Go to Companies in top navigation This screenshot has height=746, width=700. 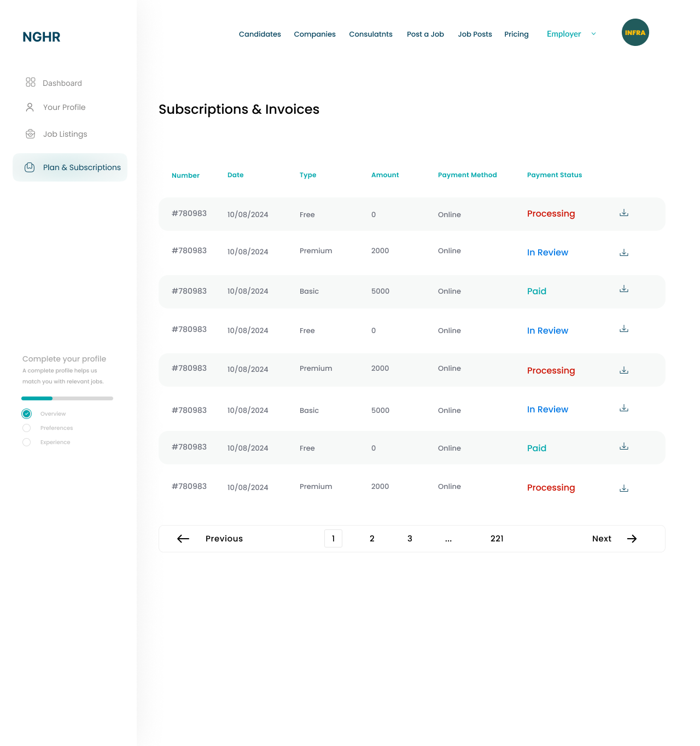pos(315,34)
